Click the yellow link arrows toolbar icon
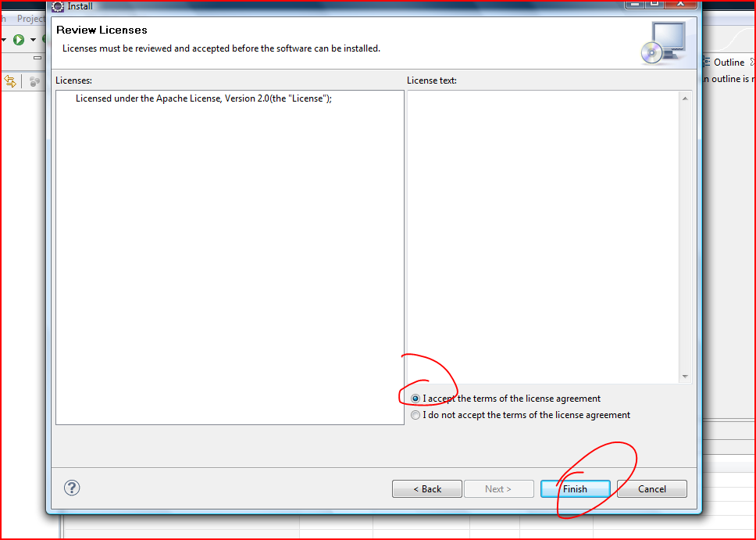Screen dimensions: 756x540 tap(9, 81)
